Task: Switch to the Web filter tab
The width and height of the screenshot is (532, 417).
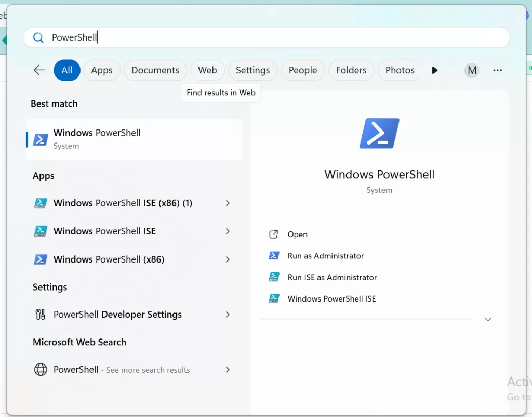Action: [x=207, y=70]
